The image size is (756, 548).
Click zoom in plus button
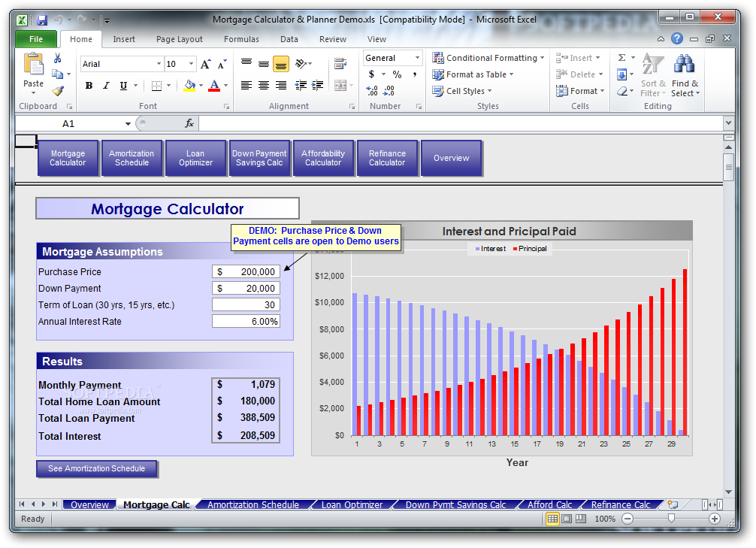[715, 519]
